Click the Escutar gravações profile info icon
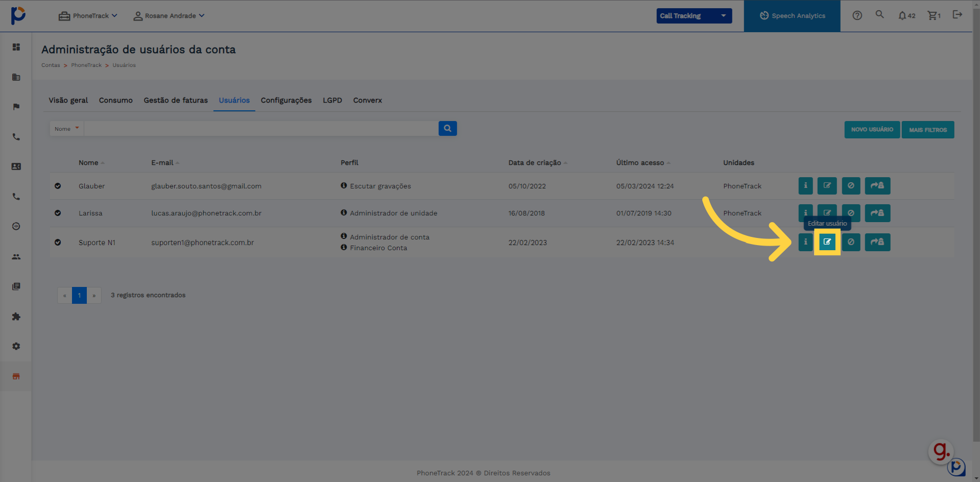Viewport: 980px width, 482px height. (344, 185)
